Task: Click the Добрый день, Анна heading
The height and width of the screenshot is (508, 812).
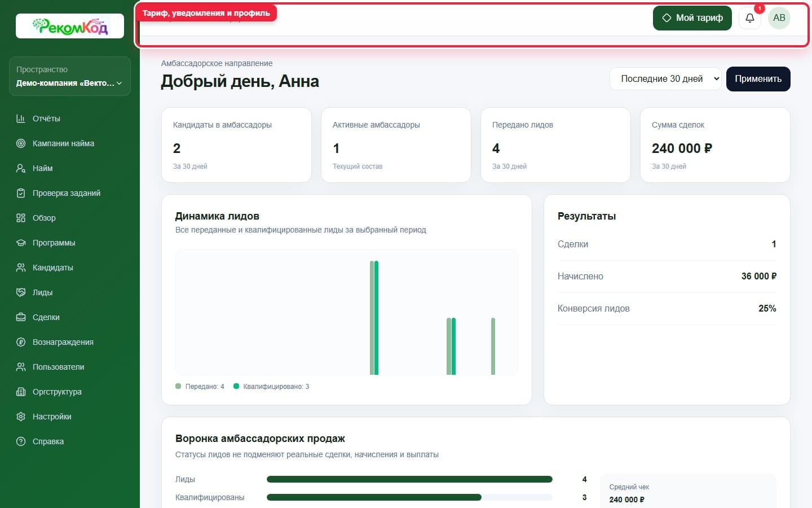Action: click(240, 81)
